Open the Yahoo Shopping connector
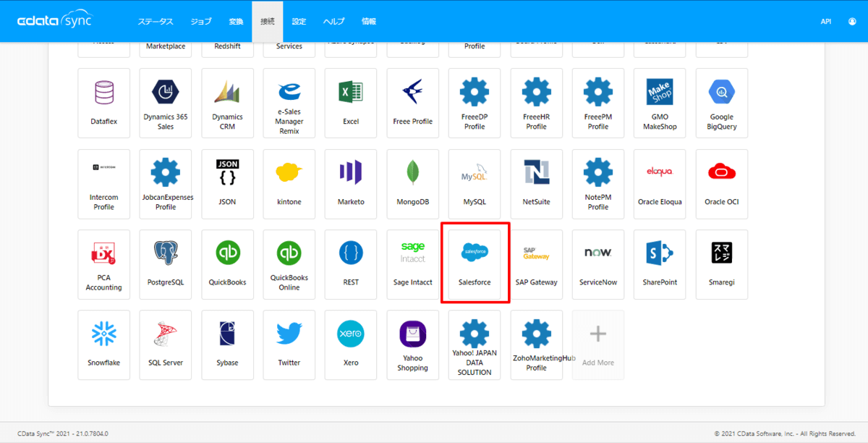The height and width of the screenshot is (443, 868). (x=413, y=345)
